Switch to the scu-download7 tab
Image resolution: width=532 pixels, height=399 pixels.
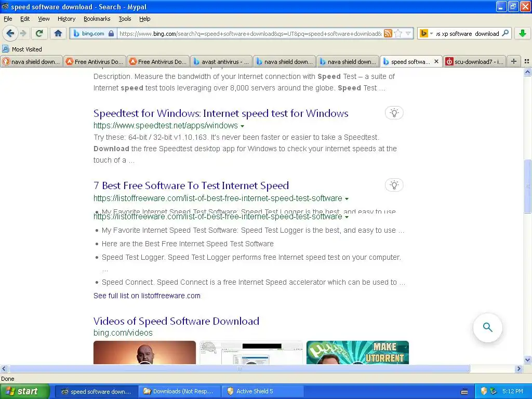click(x=474, y=61)
